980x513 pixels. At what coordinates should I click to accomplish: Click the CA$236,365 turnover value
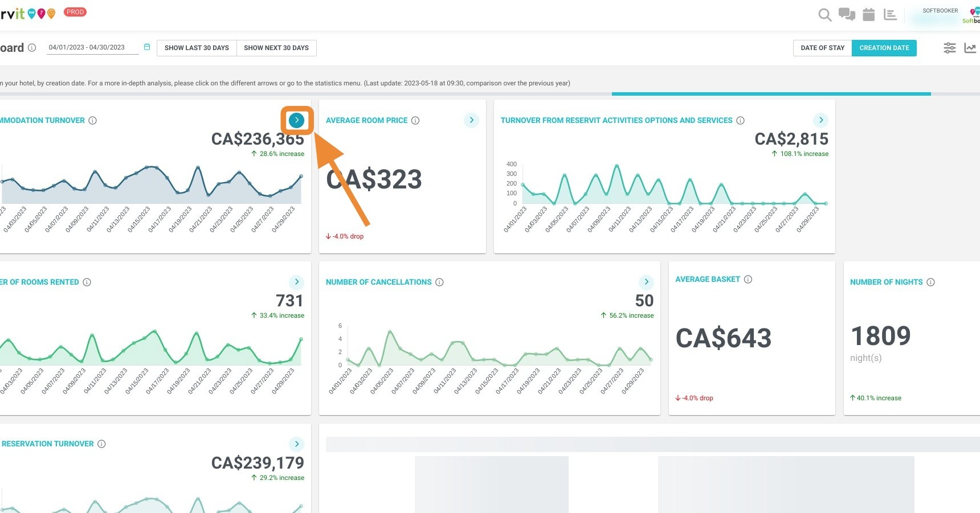pos(258,139)
